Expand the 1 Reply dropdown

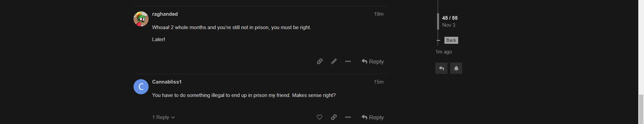point(163,117)
